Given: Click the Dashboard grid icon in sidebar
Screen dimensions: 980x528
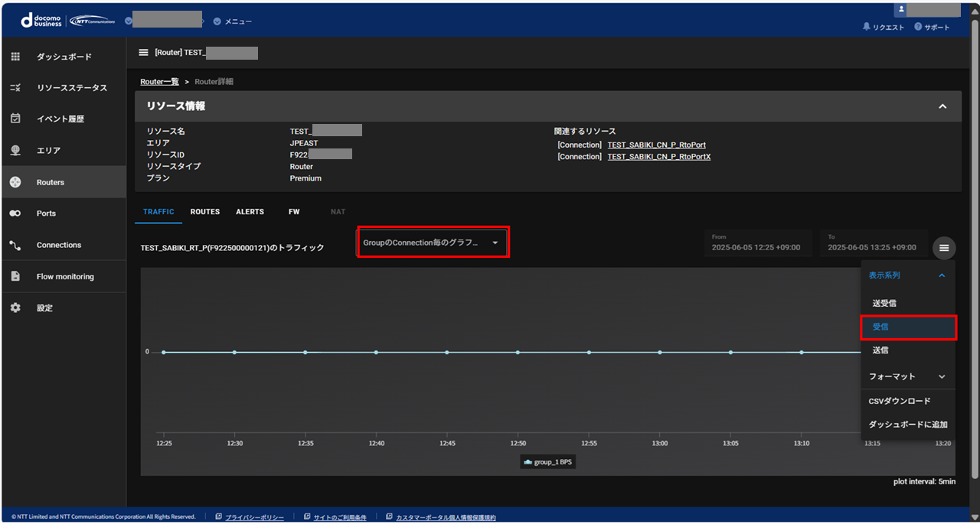Looking at the screenshot, I should coord(15,57).
